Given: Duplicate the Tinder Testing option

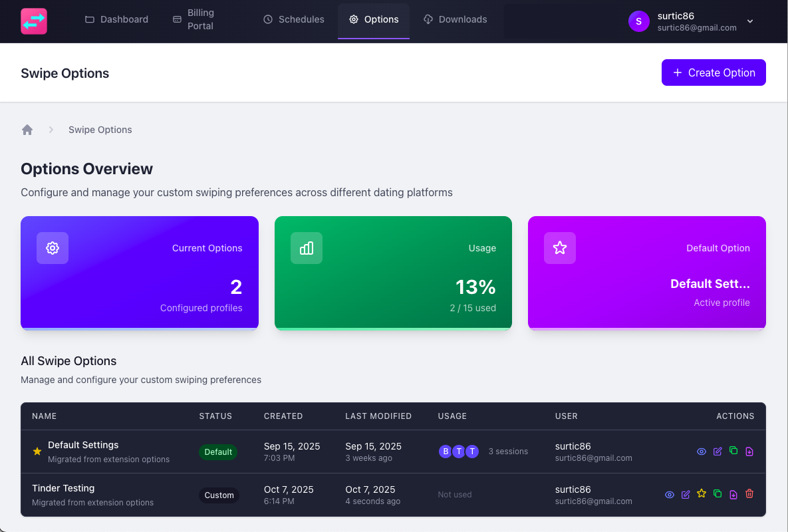Looking at the screenshot, I should click(x=718, y=494).
